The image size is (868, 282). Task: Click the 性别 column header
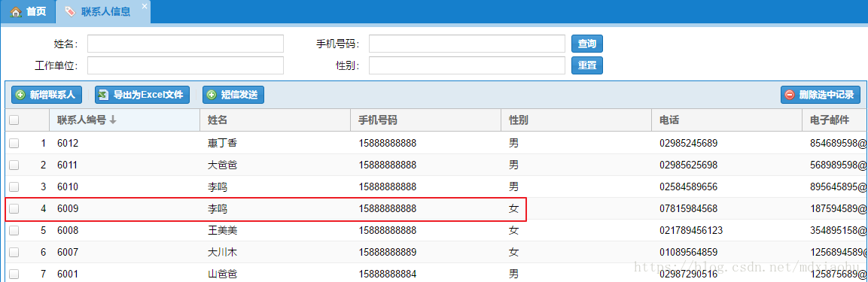click(x=576, y=120)
